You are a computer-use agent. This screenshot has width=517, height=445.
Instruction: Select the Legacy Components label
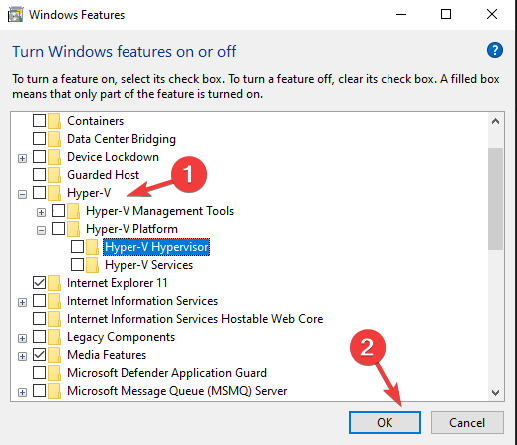121,337
